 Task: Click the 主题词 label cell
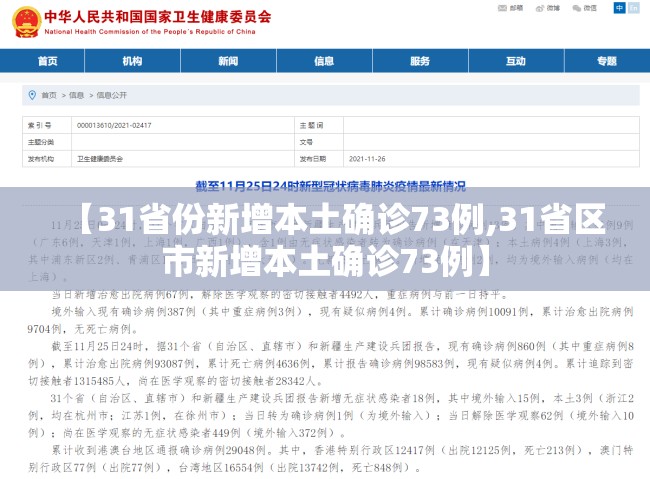pyautogui.click(x=319, y=125)
